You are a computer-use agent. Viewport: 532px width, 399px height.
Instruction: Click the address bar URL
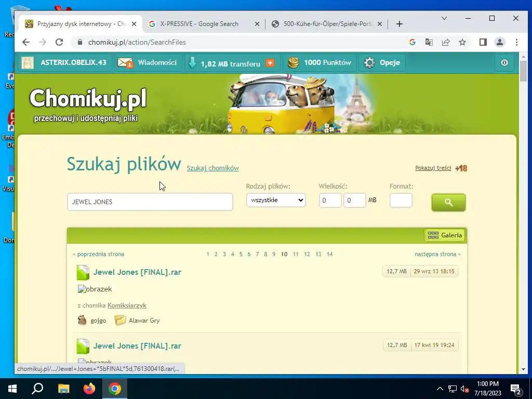[x=137, y=42]
